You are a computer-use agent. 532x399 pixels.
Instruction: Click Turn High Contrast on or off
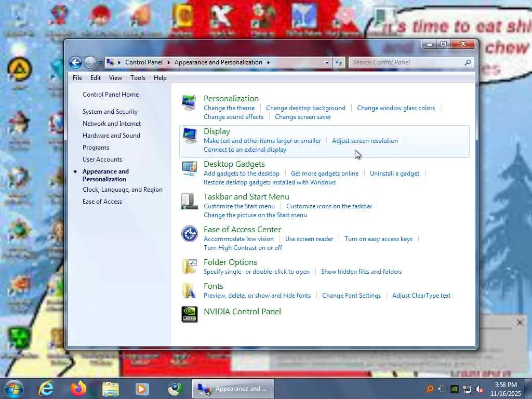(243, 248)
